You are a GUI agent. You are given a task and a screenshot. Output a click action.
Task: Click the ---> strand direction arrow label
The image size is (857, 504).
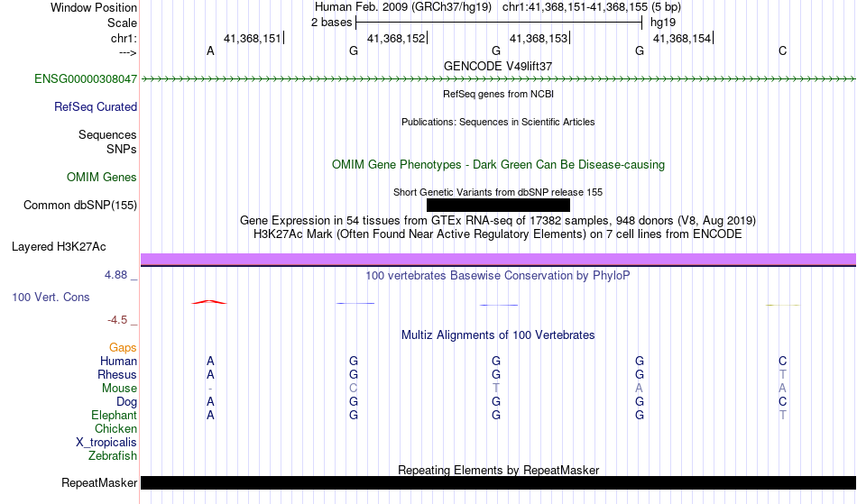coord(128,52)
